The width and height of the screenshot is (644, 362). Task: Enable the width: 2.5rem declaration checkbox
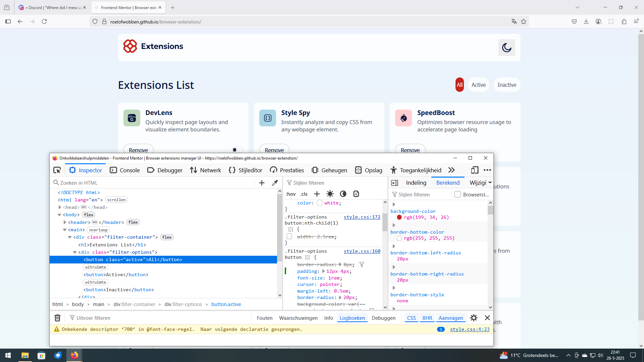point(289,237)
